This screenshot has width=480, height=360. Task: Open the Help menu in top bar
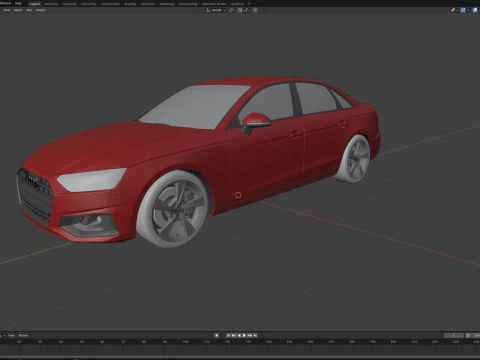point(18,3)
